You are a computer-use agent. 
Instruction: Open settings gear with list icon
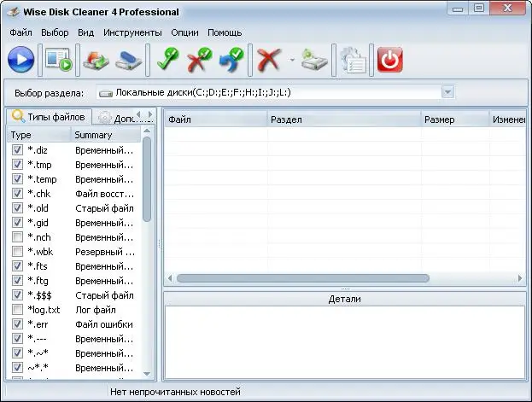(x=354, y=61)
